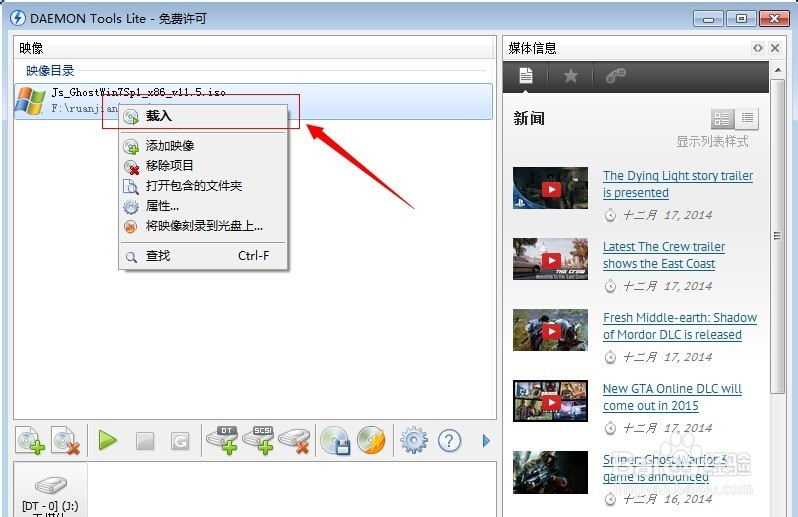798x517 pixels.
Task: Play the Shadow of Mordor video thumbnail
Action: 550,330
